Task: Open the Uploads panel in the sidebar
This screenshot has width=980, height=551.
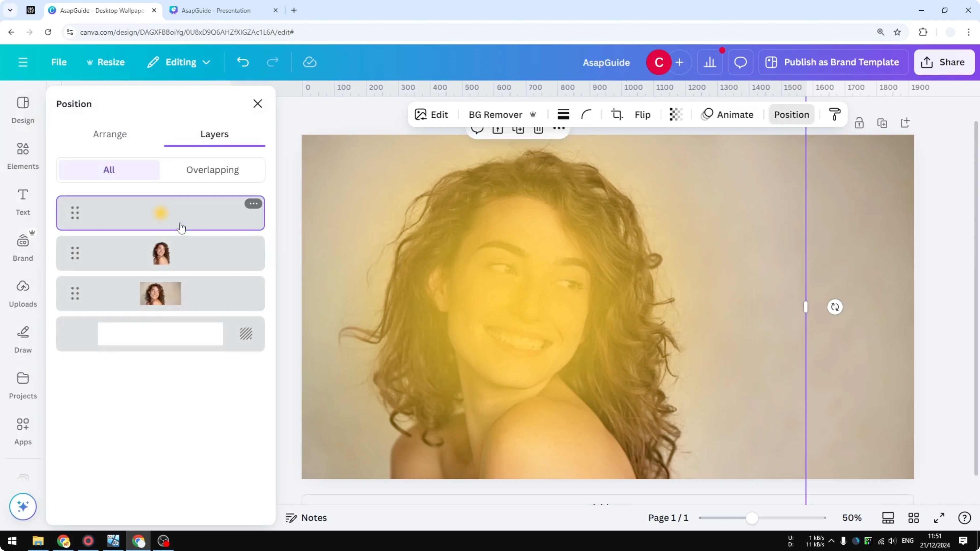Action: pyautogui.click(x=22, y=293)
